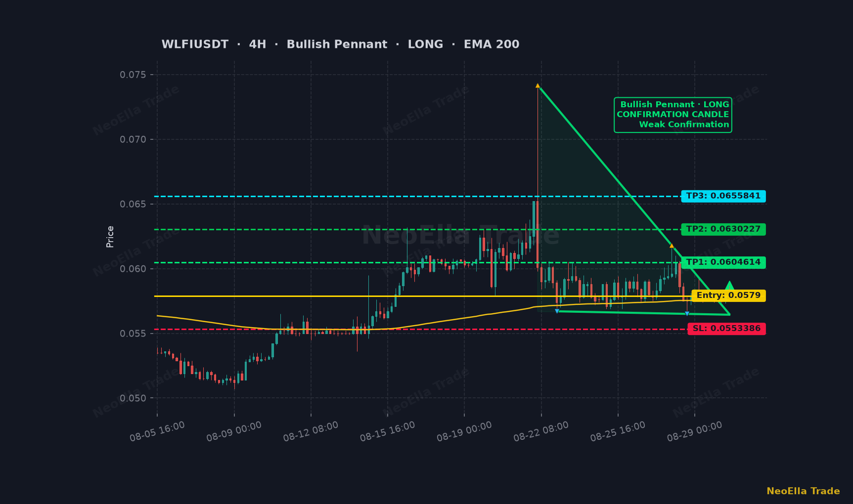
Task: Click the Weak Confirmation annotation text
Action: (684, 125)
